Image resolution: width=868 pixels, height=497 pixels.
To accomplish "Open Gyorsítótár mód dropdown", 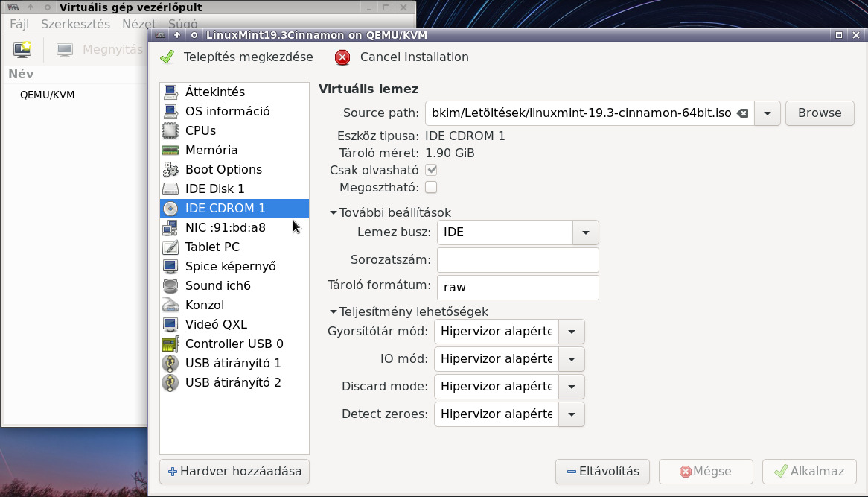I will pos(572,332).
